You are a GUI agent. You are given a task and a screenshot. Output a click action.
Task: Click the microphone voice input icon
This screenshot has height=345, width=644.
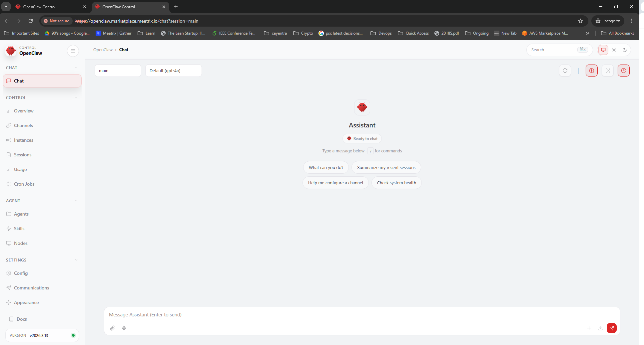[124, 328]
